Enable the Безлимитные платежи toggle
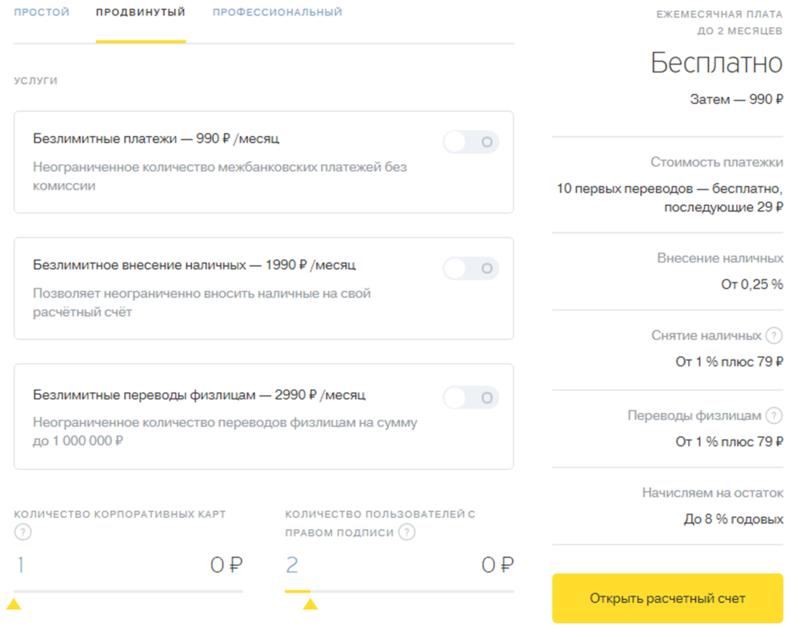The image size is (800, 637). (471, 142)
